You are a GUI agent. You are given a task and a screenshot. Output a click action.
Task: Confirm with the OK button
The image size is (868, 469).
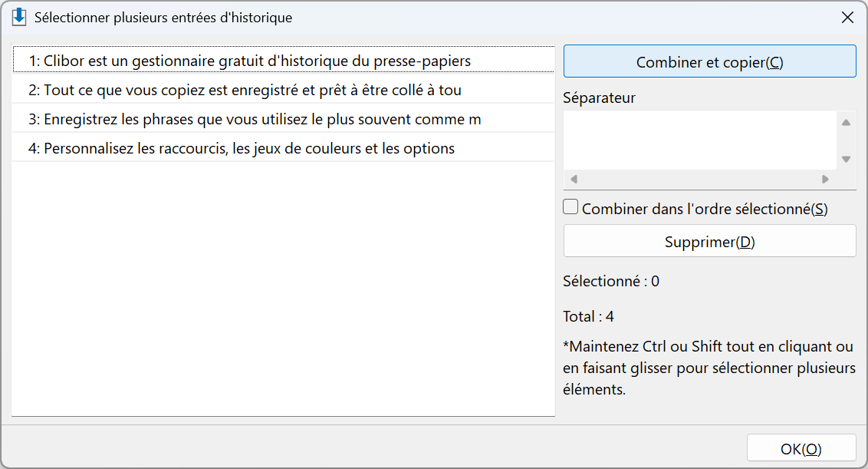click(x=801, y=448)
